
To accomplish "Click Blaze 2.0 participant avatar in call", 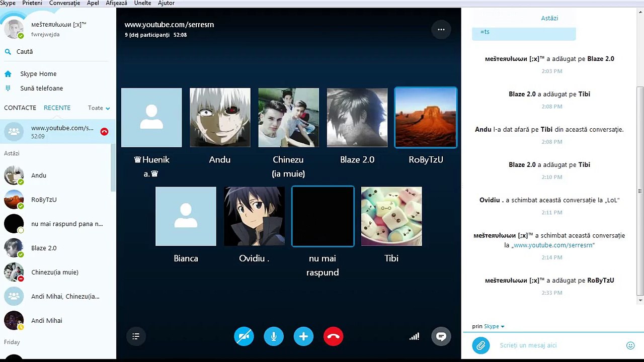I will 357,118.
